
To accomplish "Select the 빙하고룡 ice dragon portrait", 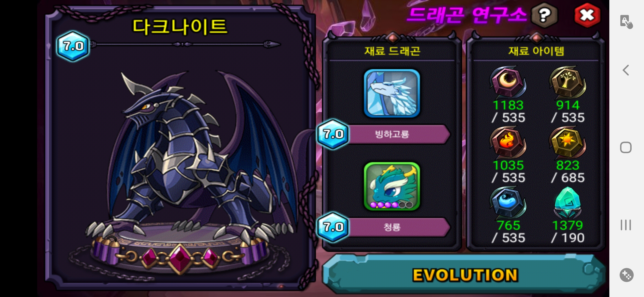I will (x=392, y=94).
